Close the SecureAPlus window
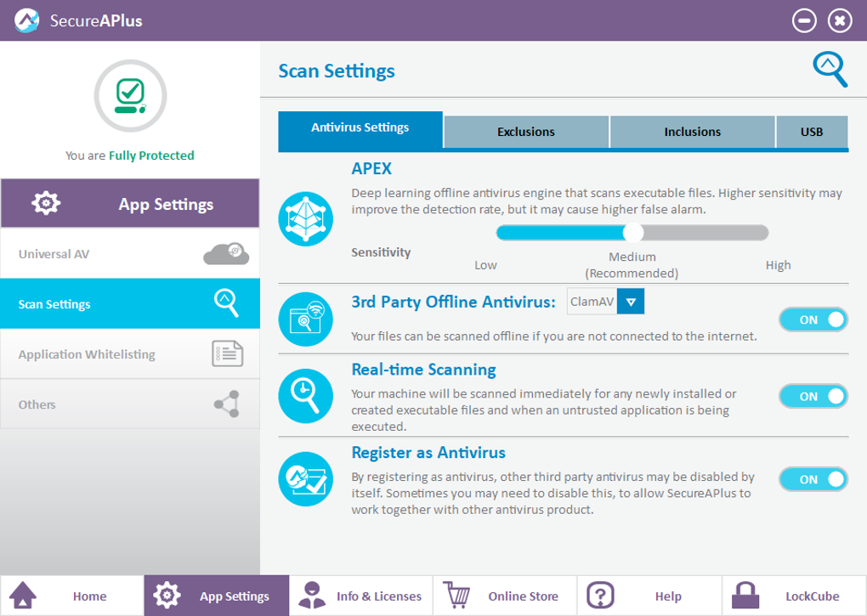This screenshot has width=867, height=616. click(x=839, y=21)
